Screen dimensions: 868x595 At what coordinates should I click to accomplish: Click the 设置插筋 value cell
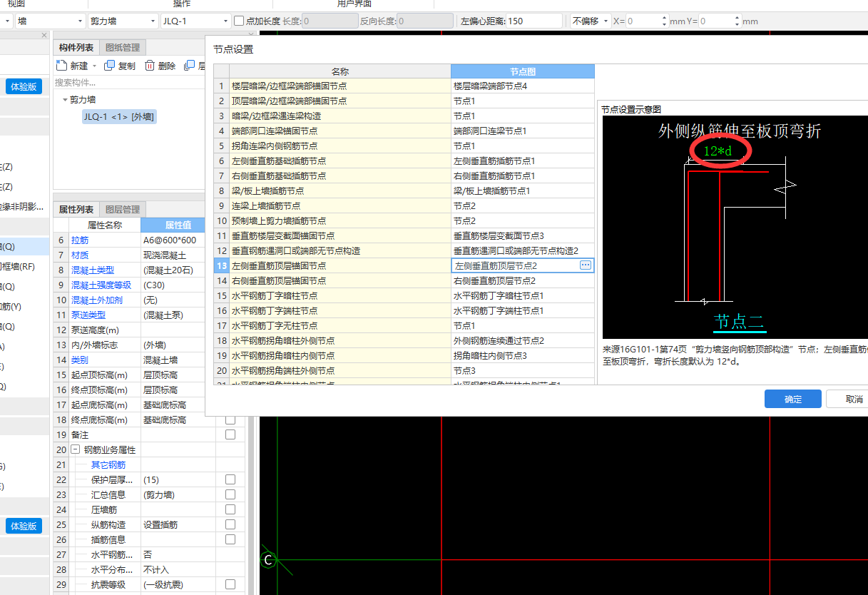[178, 524]
